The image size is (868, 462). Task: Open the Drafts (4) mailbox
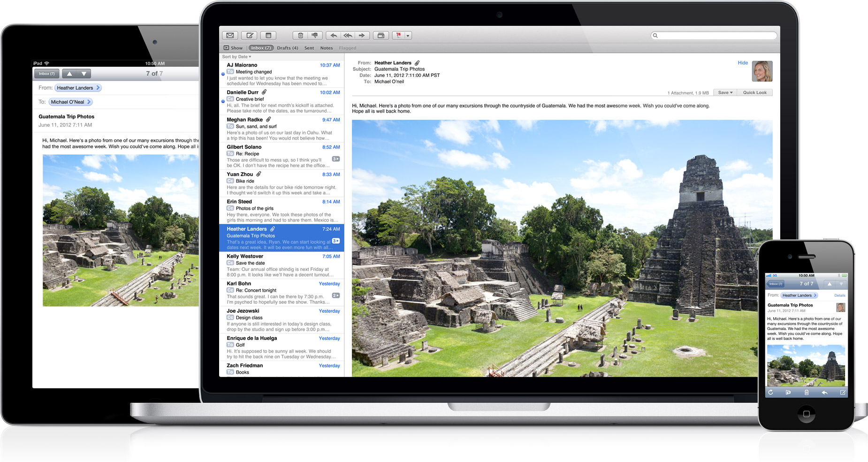288,48
